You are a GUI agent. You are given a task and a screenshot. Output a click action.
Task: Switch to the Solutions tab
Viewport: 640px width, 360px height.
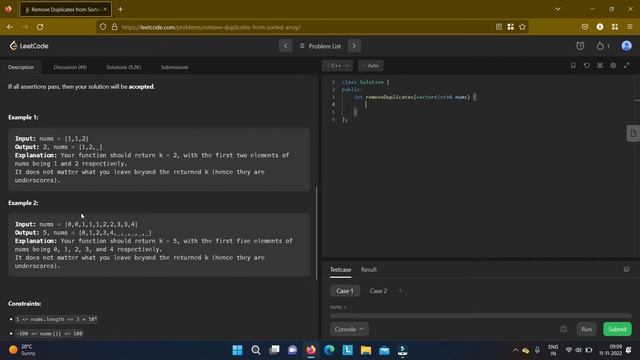[124, 67]
